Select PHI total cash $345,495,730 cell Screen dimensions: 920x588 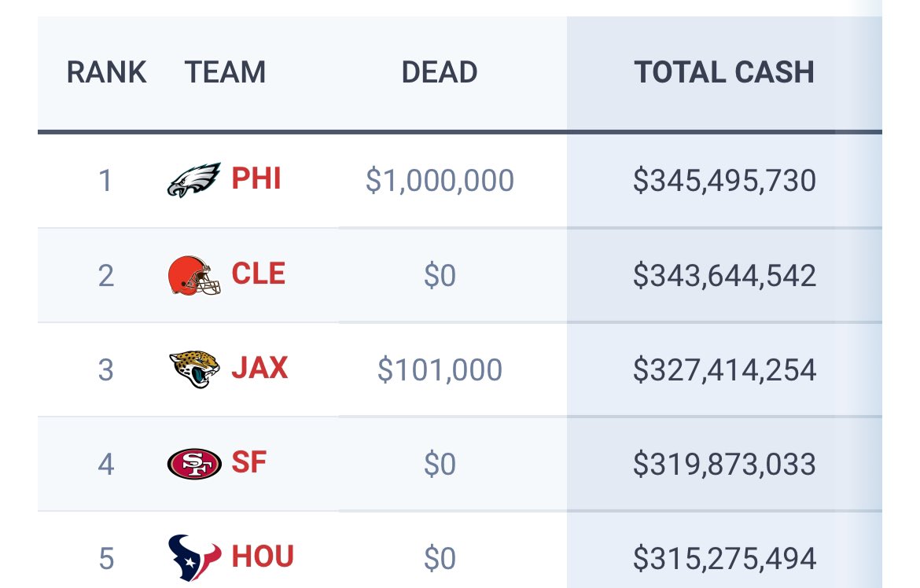[724, 180]
